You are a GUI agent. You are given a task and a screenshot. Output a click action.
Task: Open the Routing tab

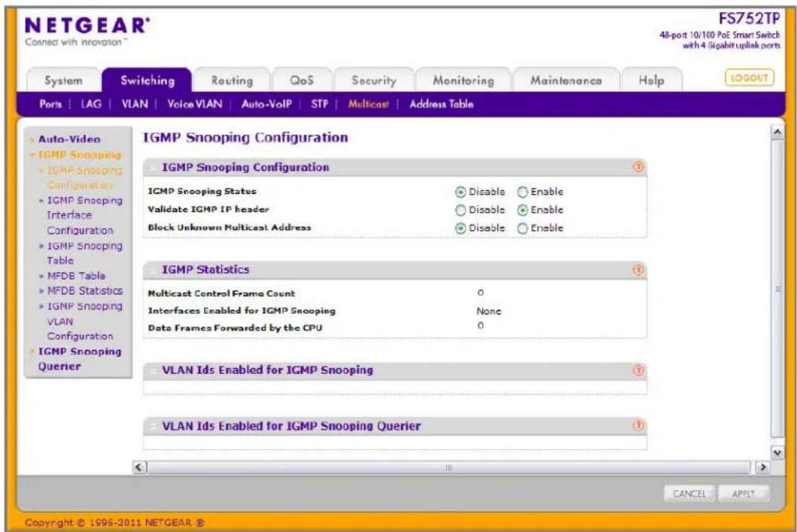coord(232,81)
